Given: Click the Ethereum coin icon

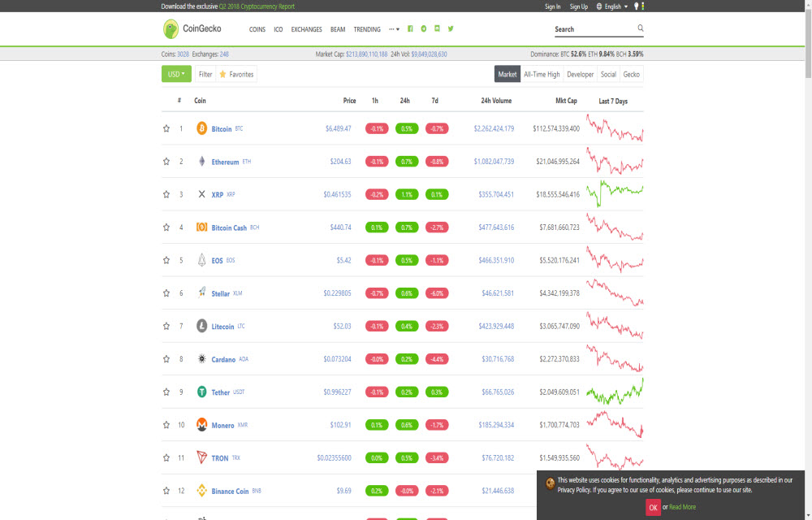Looking at the screenshot, I should pyautogui.click(x=201, y=161).
